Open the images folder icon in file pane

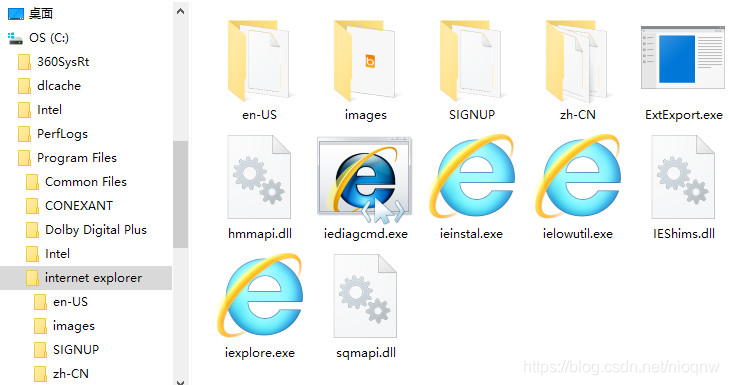coord(365,60)
